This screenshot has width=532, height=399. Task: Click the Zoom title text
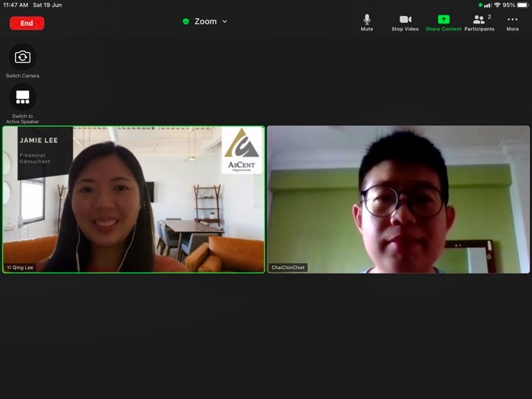tap(205, 21)
